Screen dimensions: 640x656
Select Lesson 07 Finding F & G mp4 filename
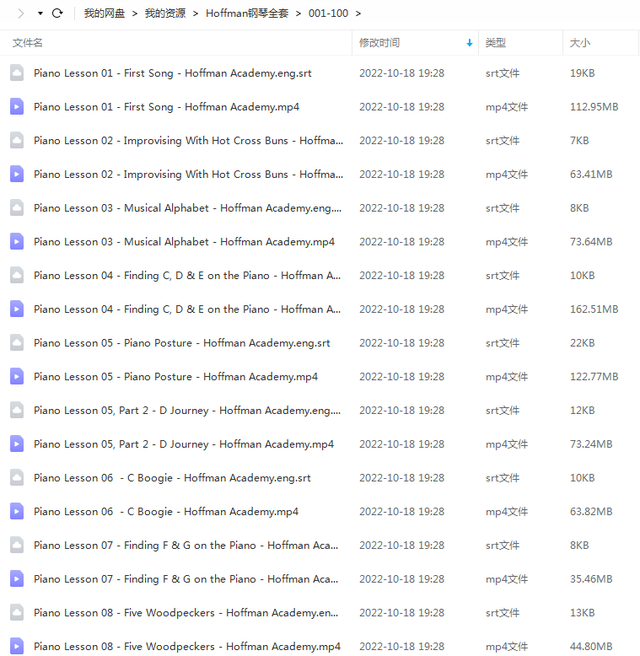click(x=186, y=579)
